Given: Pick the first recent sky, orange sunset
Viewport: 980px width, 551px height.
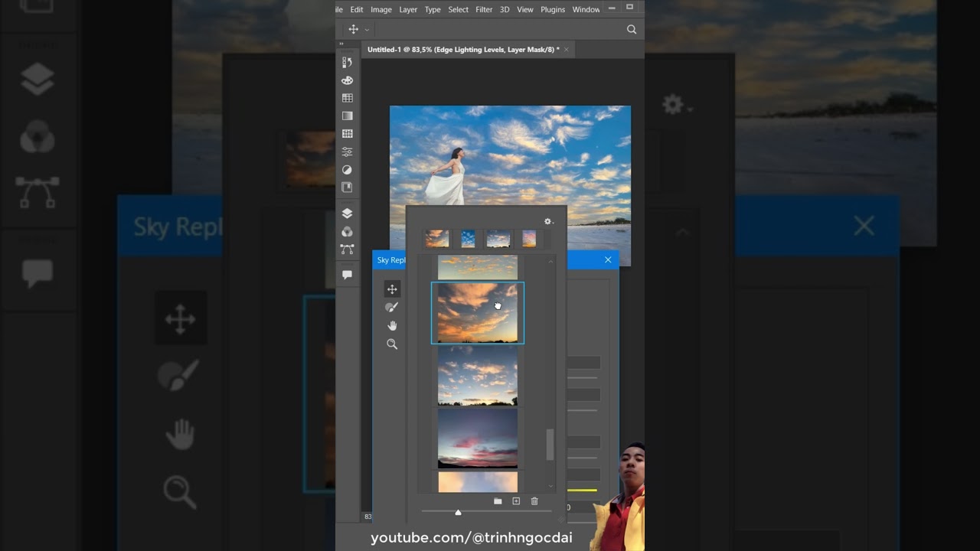Looking at the screenshot, I should pos(437,239).
